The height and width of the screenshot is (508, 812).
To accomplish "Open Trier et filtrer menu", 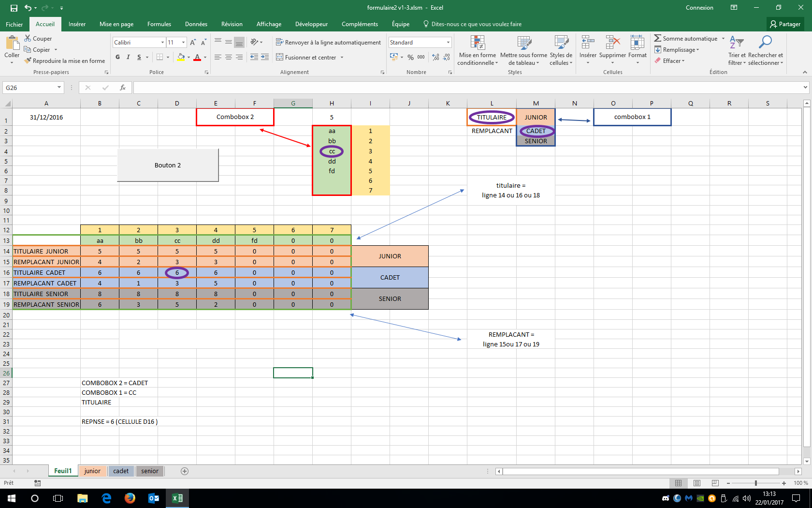I will (737, 50).
